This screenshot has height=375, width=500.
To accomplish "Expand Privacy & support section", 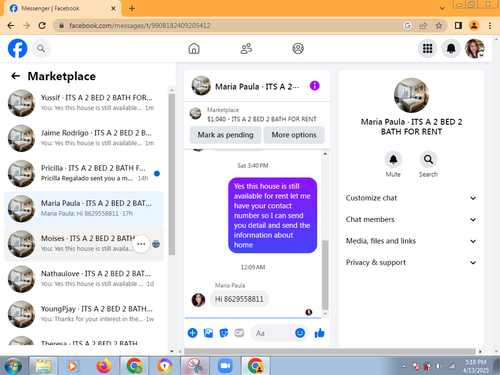I will tap(411, 263).
